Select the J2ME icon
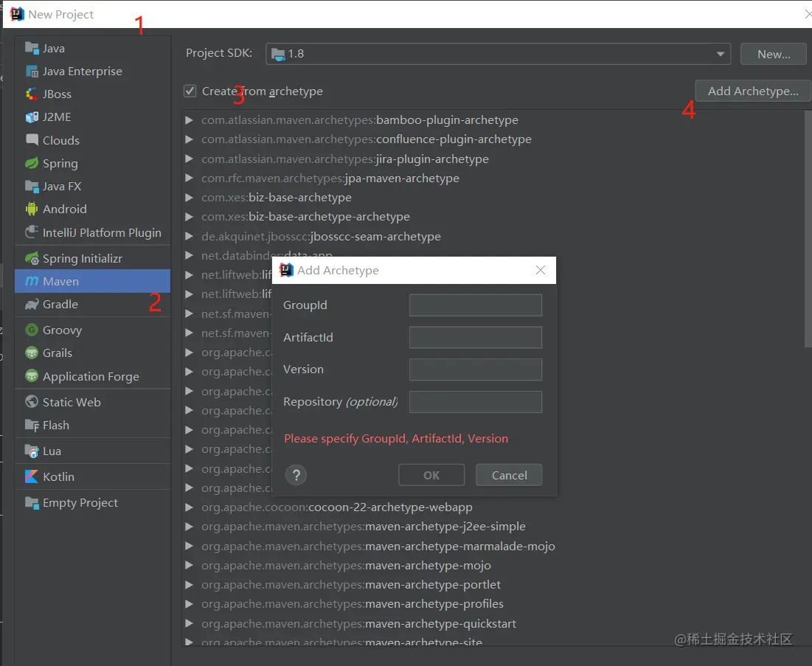This screenshot has height=666, width=812. 32,117
